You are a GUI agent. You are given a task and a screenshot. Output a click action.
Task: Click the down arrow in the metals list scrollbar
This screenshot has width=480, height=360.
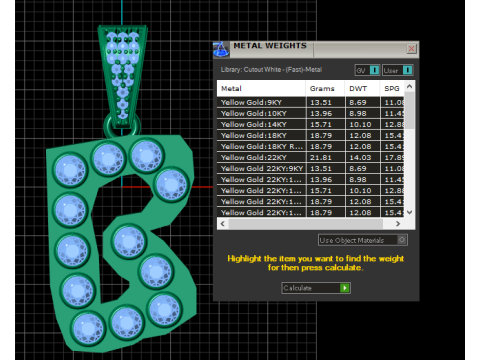point(410,212)
